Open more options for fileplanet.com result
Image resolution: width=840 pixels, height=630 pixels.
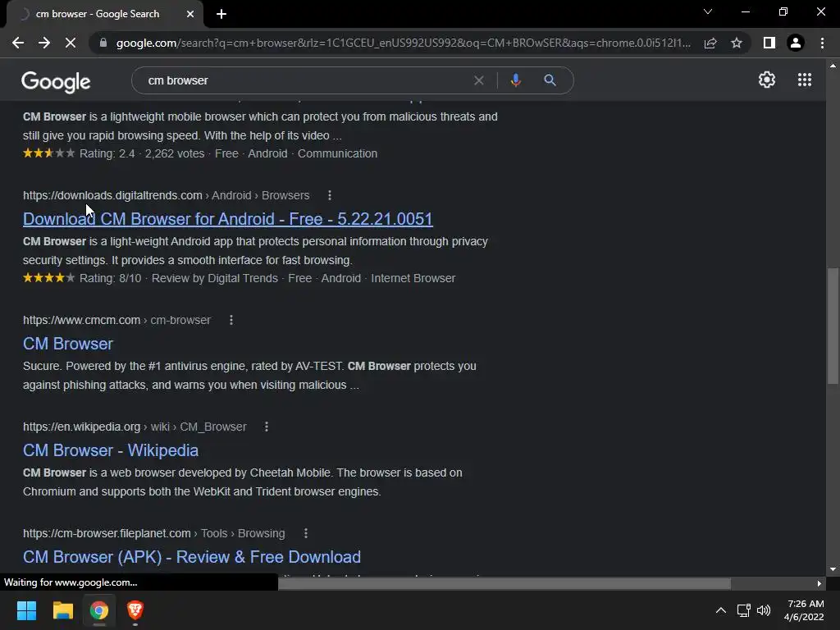pyautogui.click(x=305, y=533)
